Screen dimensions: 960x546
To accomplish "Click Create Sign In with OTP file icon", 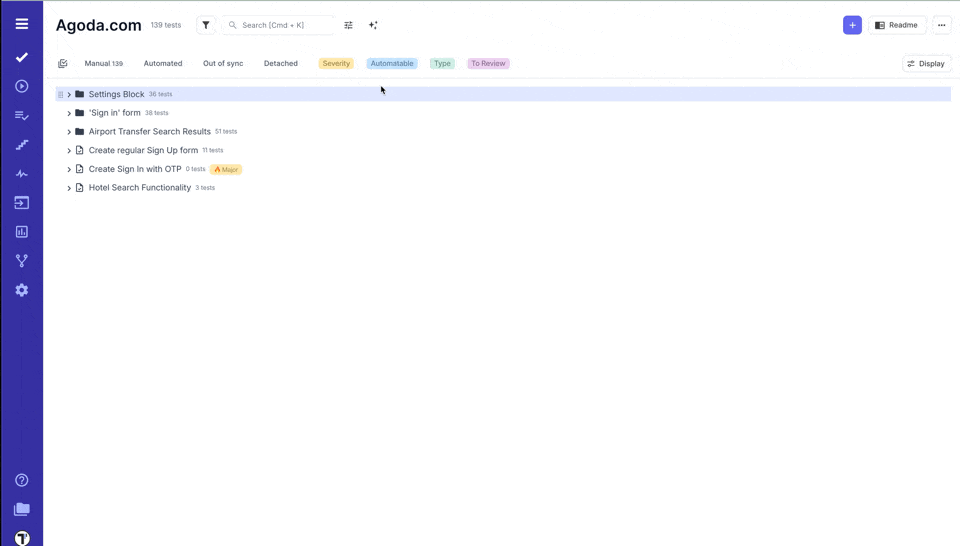I will click(80, 169).
